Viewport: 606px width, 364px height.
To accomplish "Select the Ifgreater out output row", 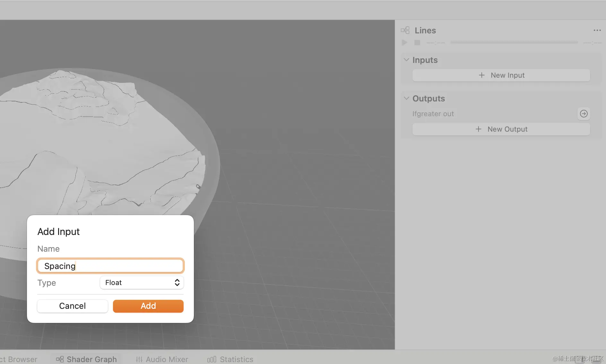I will 501,114.
